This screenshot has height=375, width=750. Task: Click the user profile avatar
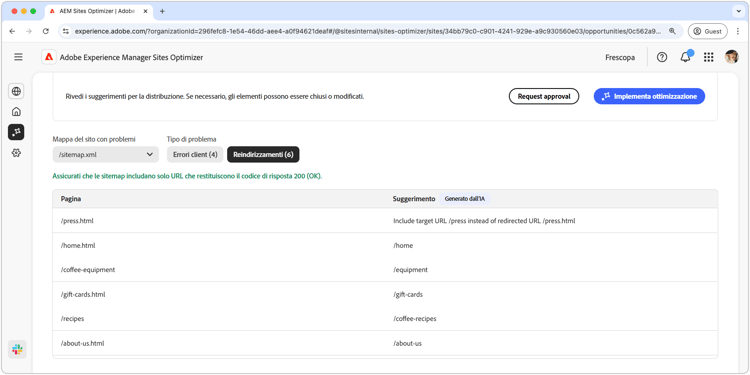tap(731, 57)
